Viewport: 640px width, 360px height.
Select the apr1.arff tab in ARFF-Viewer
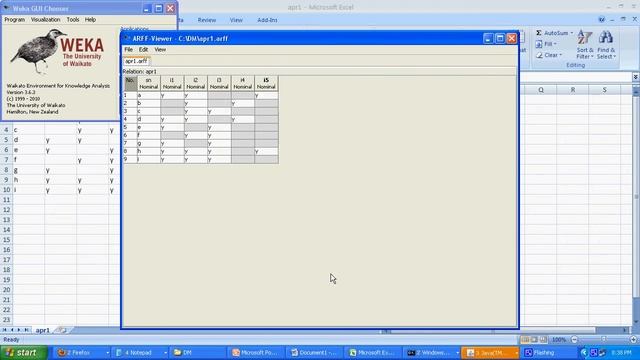pyautogui.click(x=136, y=61)
